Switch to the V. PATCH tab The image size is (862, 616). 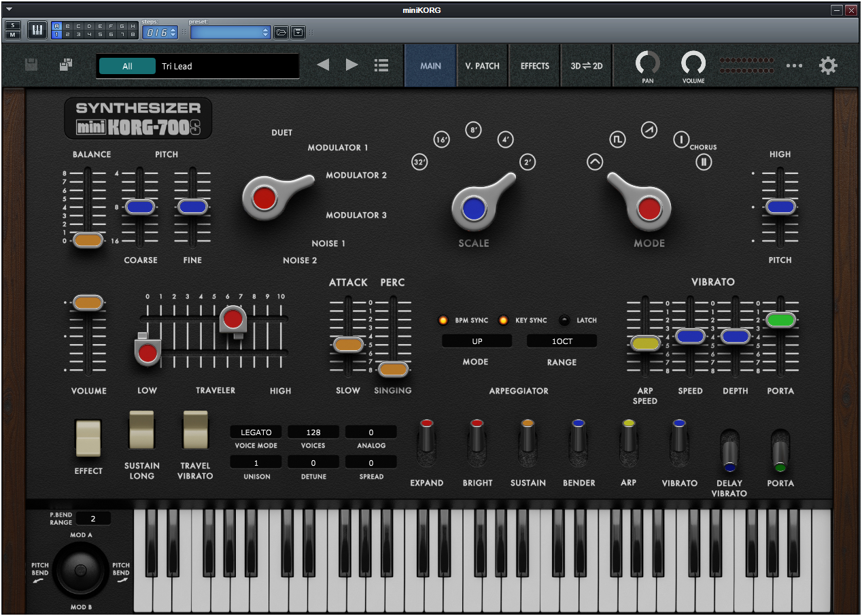coord(483,66)
